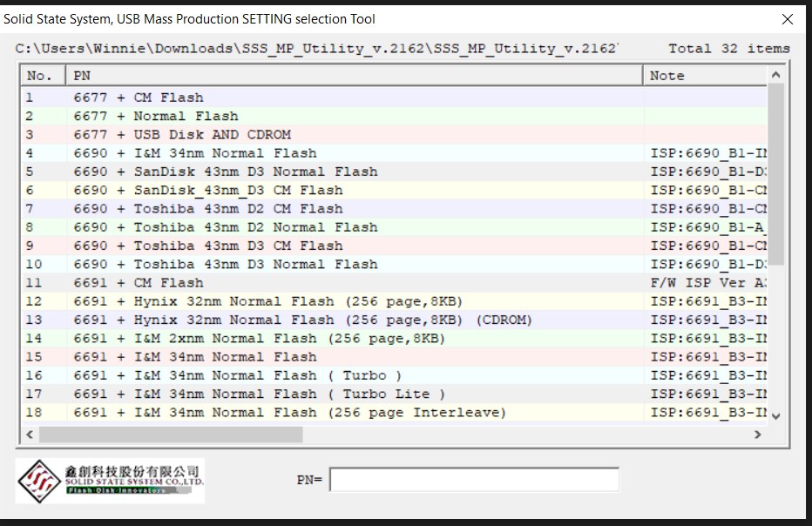
Task: Click the horizontal scrollbar left arrow
Action: [30, 435]
